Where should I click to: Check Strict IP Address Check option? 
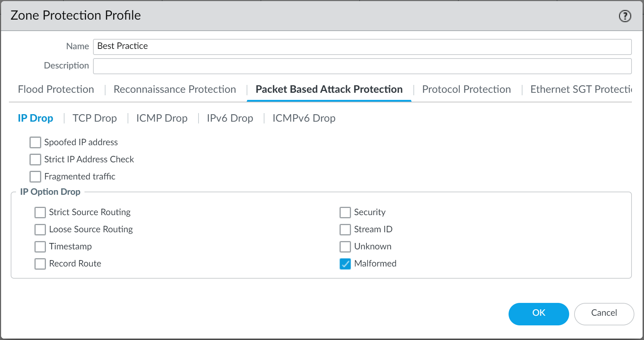(x=35, y=159)
